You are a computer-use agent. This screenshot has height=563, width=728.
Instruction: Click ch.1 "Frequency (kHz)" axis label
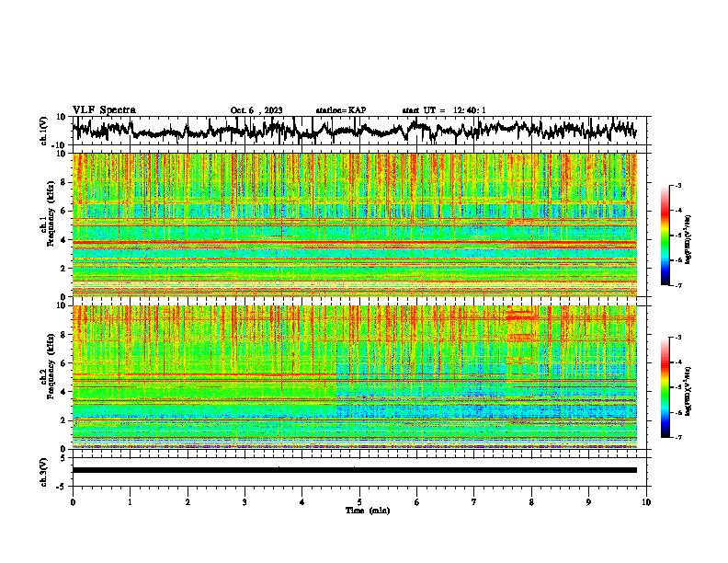click(x=51, y=213)
